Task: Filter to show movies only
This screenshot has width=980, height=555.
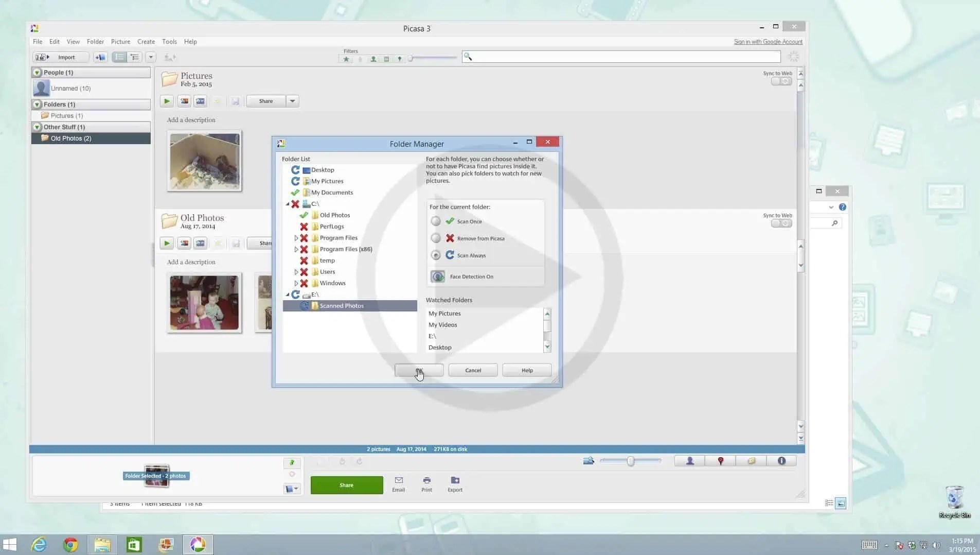Action: click(x=386, y=59)
